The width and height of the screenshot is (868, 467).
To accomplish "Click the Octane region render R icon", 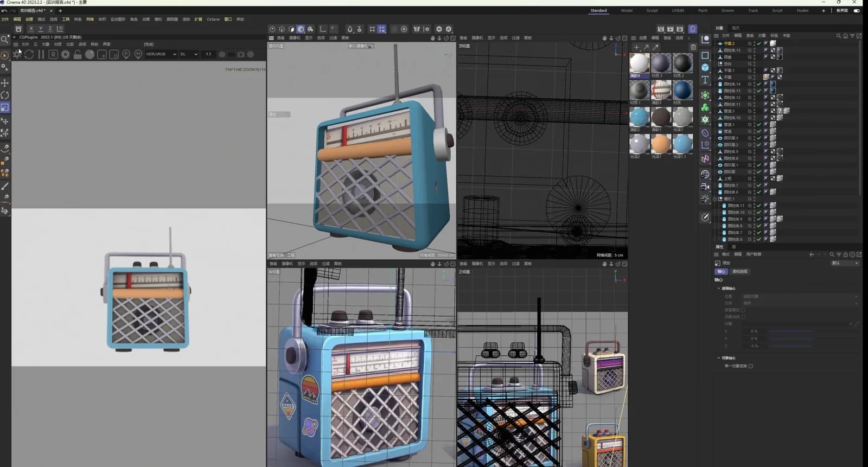I will [x=53, y=54].
